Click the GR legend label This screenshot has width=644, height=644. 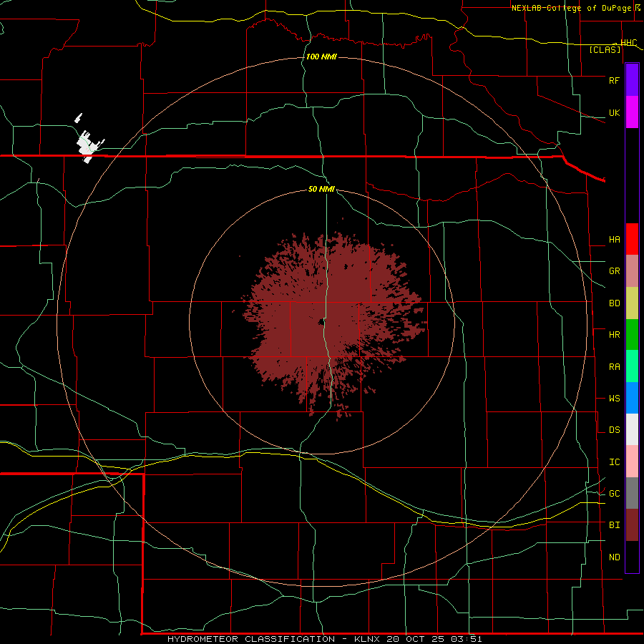pyautogui.click(x=614, y=271)
